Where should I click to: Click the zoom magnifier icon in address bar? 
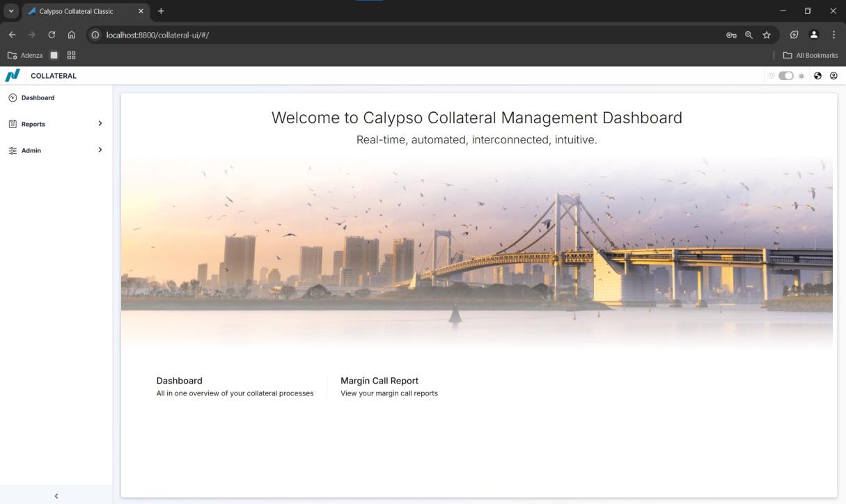pos(749,35)
